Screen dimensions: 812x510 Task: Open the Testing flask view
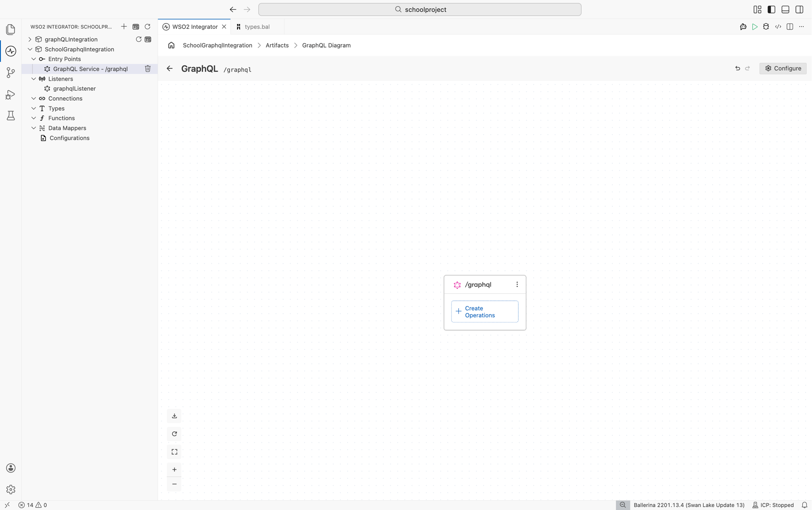(11, 116)
